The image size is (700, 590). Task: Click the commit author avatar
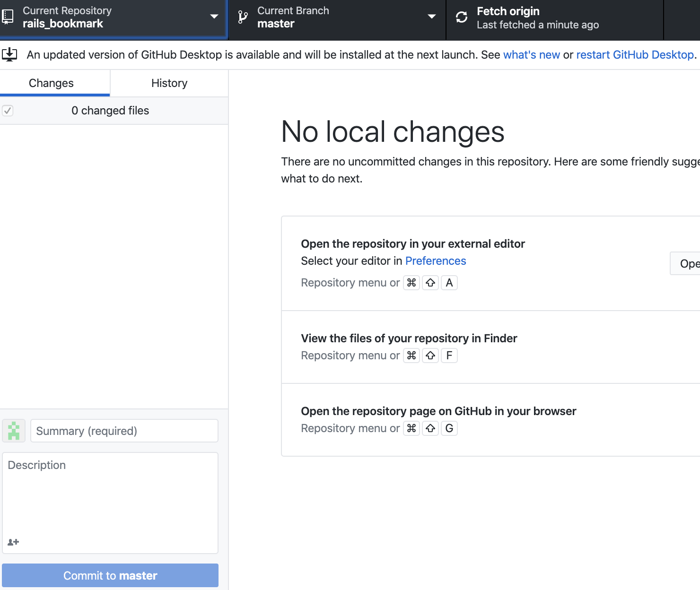[x=14, y=431]
